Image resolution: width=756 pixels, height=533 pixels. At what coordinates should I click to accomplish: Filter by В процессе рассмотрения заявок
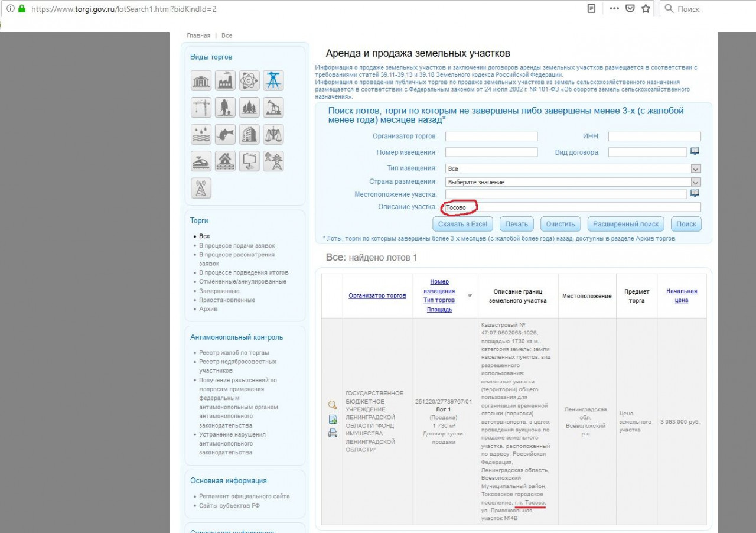tap(237, 259)
